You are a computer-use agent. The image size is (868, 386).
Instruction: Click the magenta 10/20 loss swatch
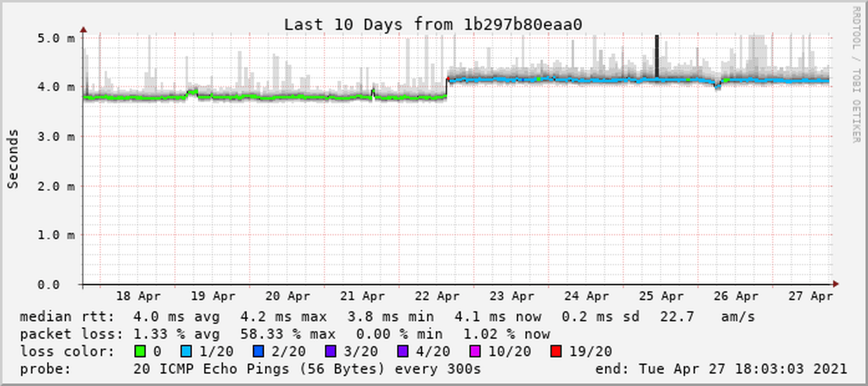pos(476,351)
